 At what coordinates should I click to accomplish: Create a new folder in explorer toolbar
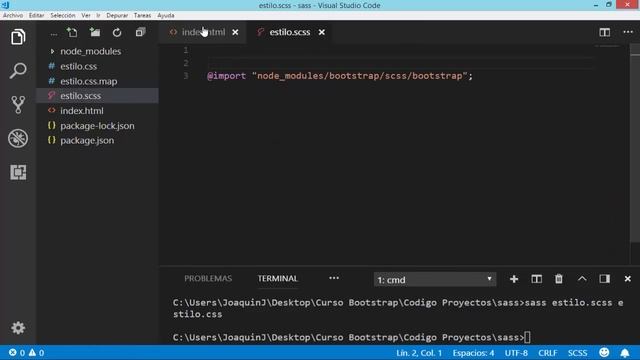click(95, 32)
